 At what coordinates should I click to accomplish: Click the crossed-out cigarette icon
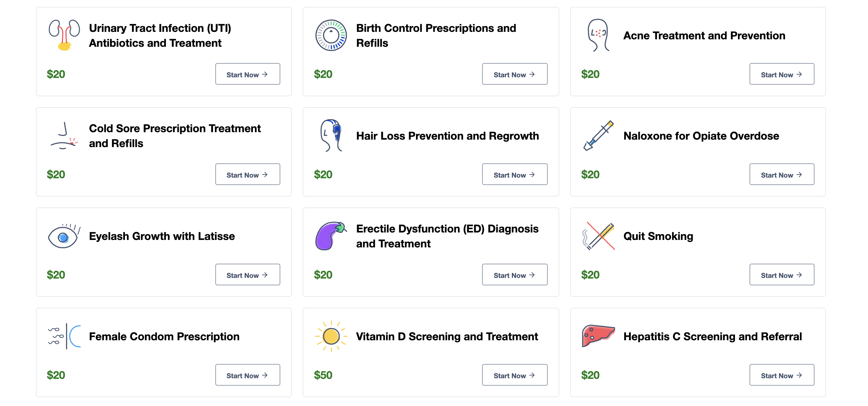(x=598, y=236)
